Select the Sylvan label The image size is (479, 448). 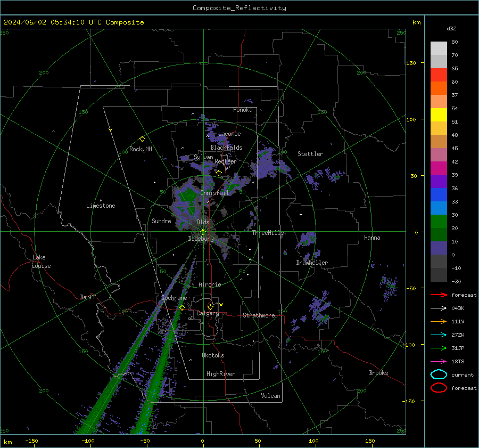[203, 157]
